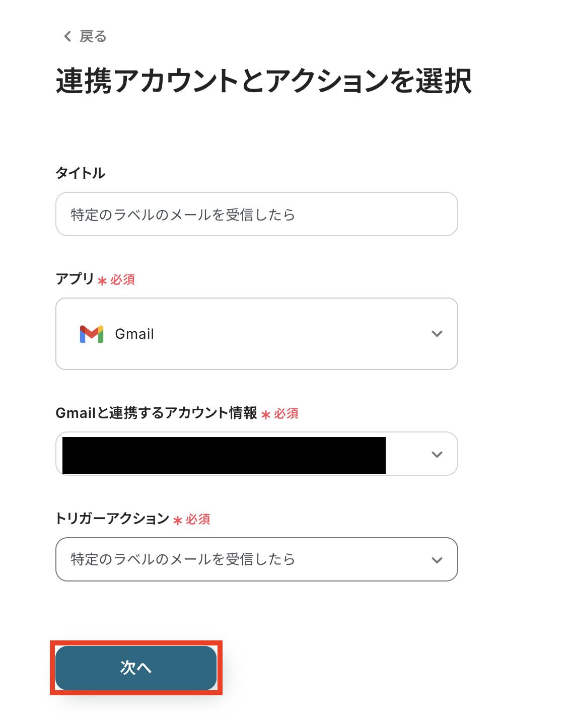
Task: Click the タイトル field label
Action: point(81,173)
